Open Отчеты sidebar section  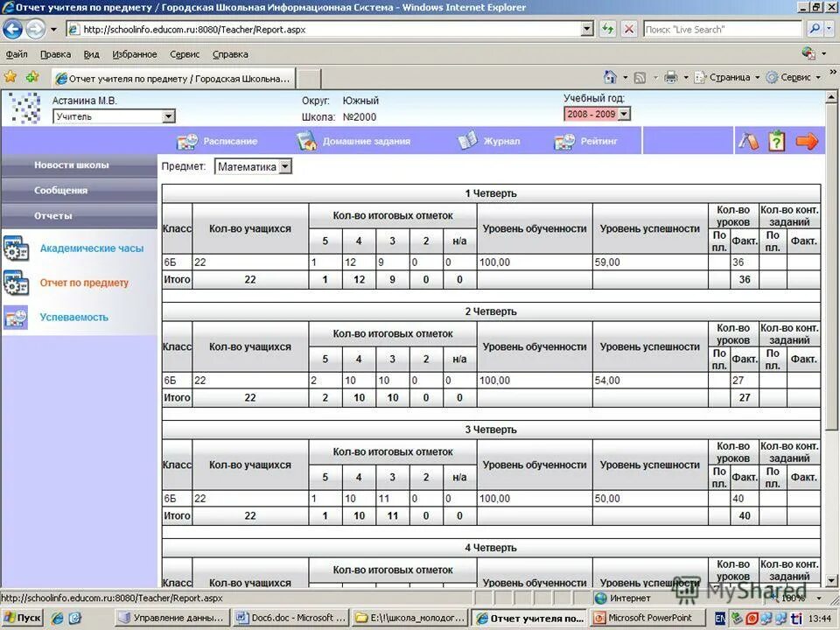(80, 216)
